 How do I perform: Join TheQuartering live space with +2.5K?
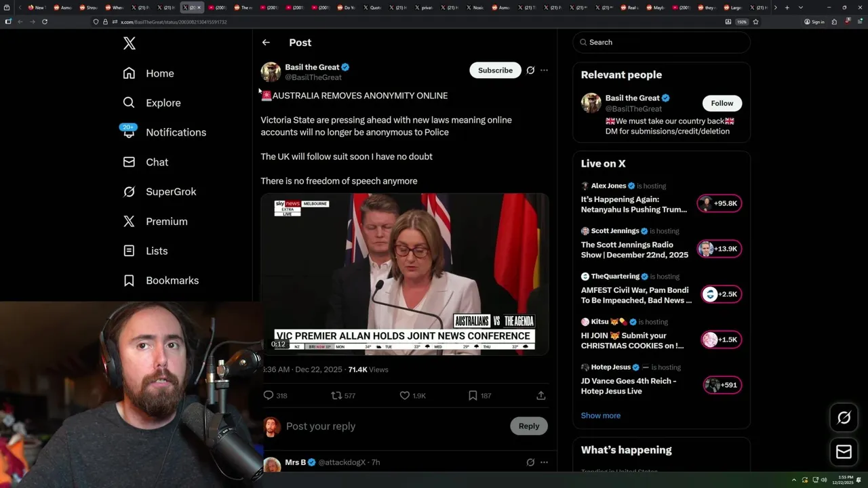tap(722, 294)
